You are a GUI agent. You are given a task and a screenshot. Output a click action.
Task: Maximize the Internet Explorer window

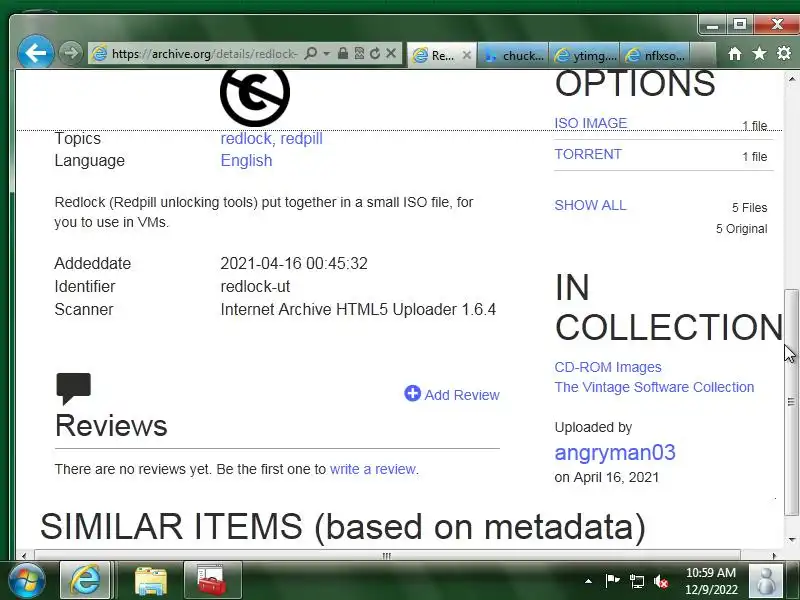click(740, 24)
